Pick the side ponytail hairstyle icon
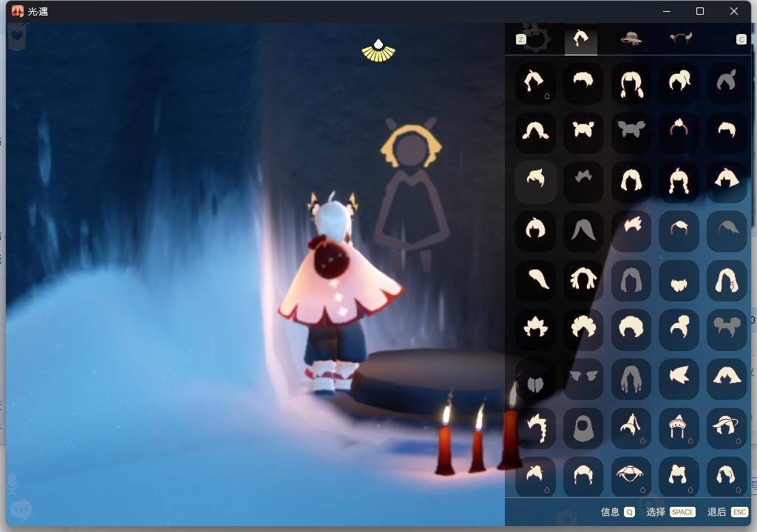Viewport: 757px width, 532px height. [x=679, y=82]
